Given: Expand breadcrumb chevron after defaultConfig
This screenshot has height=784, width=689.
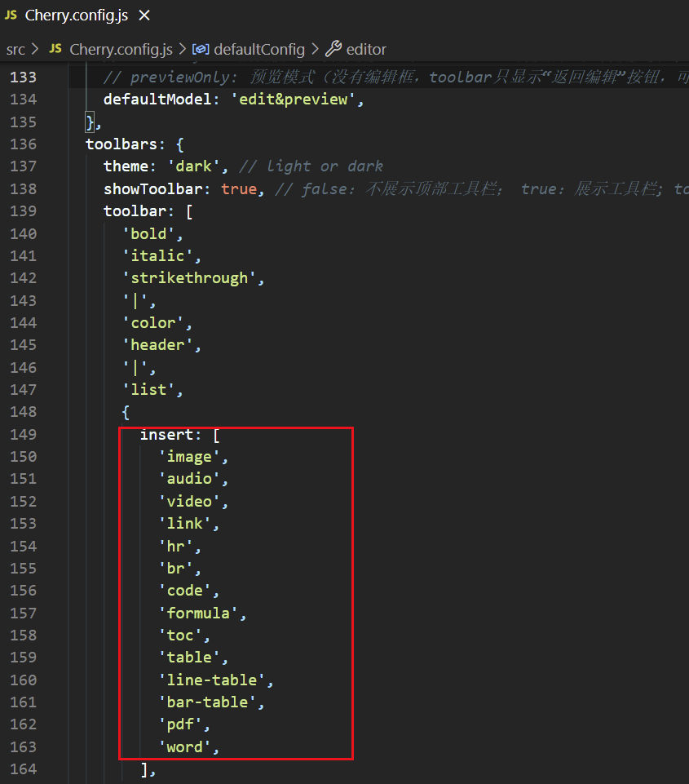Looking at the screenshot, I should tap(315, 49).
